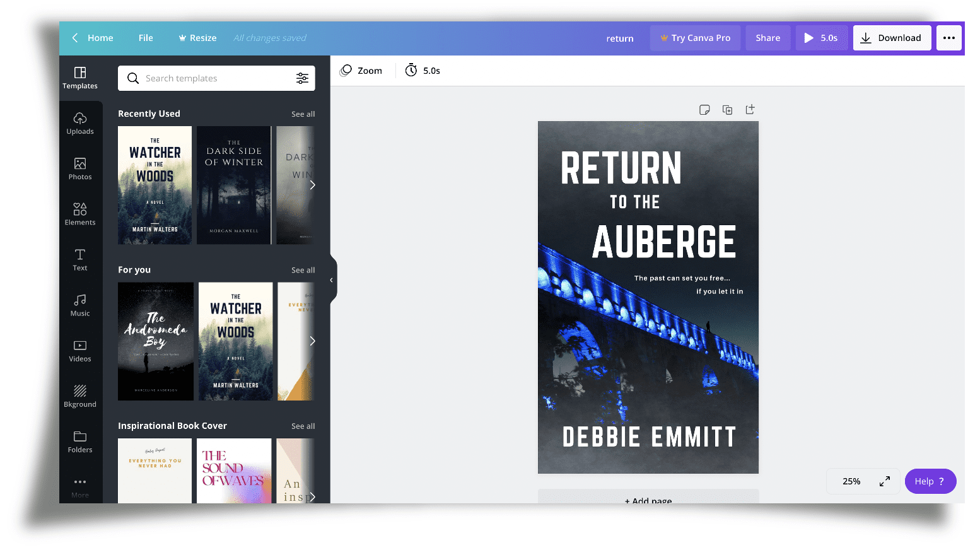
Task: Select The Sound of Waves template
Action: point(234,471)
